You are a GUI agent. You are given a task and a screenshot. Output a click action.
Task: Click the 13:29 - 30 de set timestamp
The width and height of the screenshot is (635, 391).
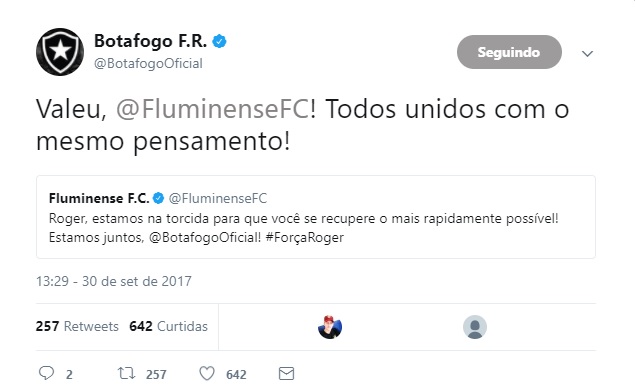click(114, 281)
